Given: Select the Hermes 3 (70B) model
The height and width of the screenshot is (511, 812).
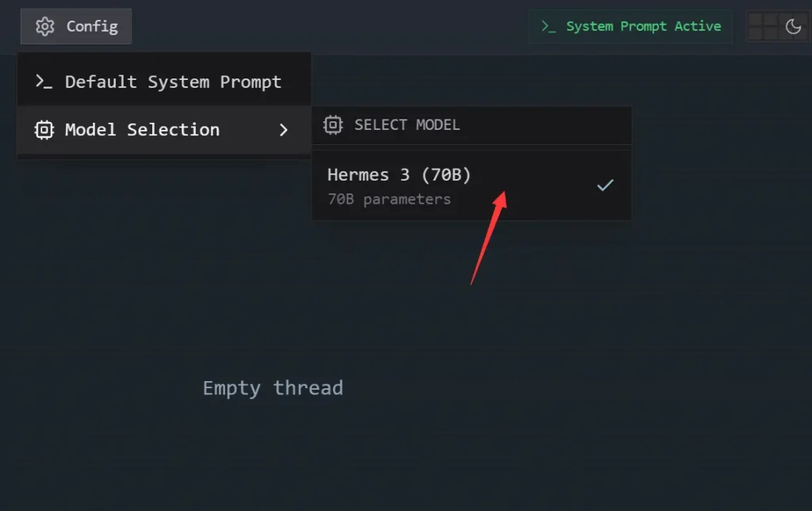Looking at the screenshot, I should [400, 175].
